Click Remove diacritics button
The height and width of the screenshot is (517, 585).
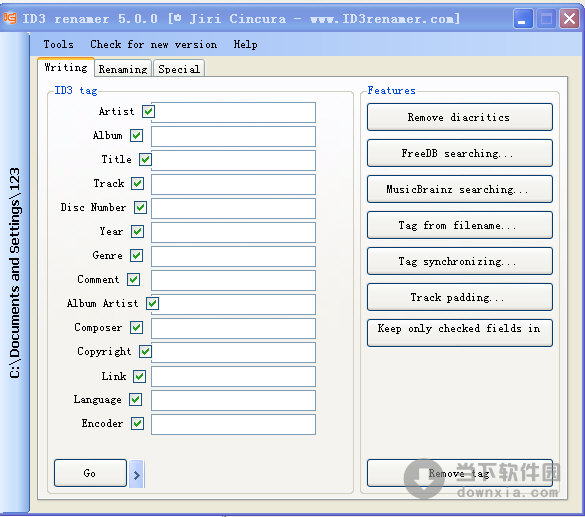(x=460, y=117)
